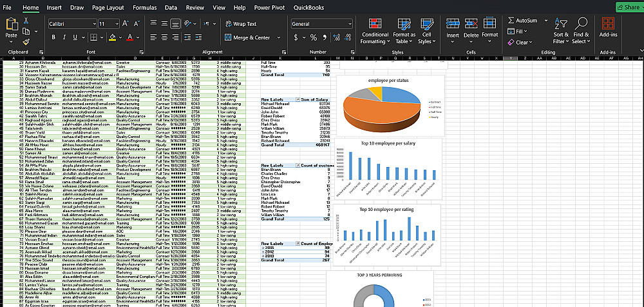The image size is (644, 307).
Task: Open the Calibri font name dropdown
Action: point(93,24)
